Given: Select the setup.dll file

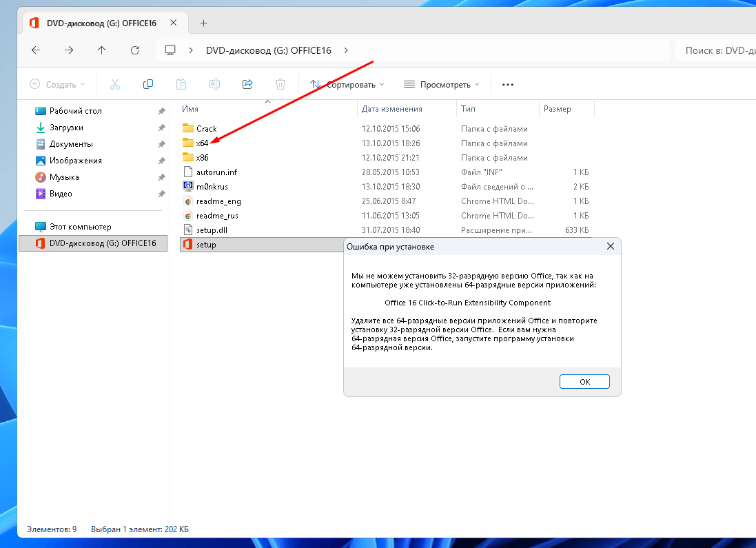Looking at the screenshot, I should click(212, 230).
